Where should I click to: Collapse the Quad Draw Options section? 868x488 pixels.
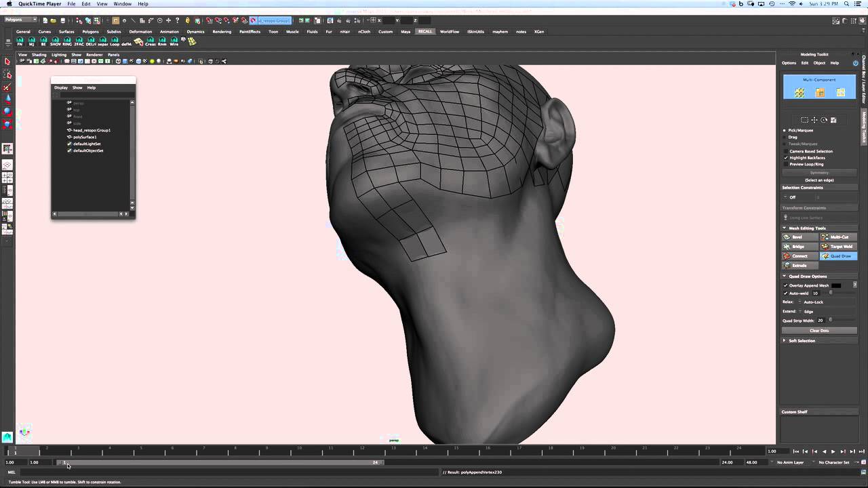tap(785, 276)
